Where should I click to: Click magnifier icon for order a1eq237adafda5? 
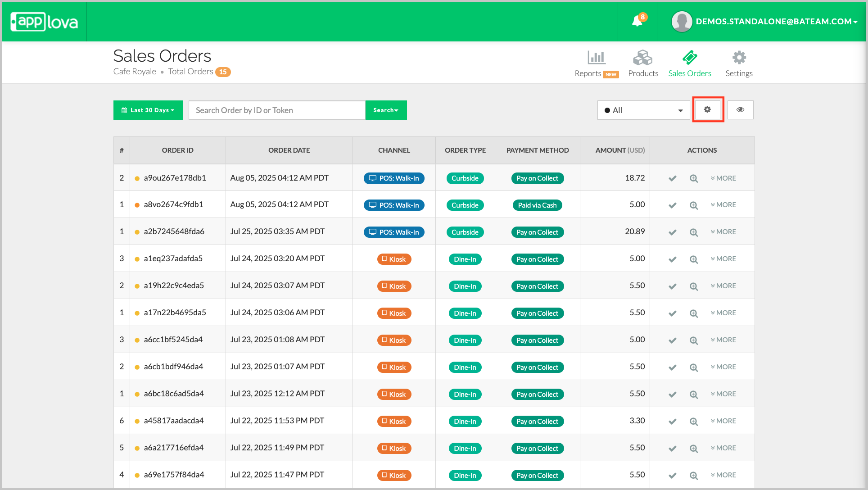click(x=694, y=259)
